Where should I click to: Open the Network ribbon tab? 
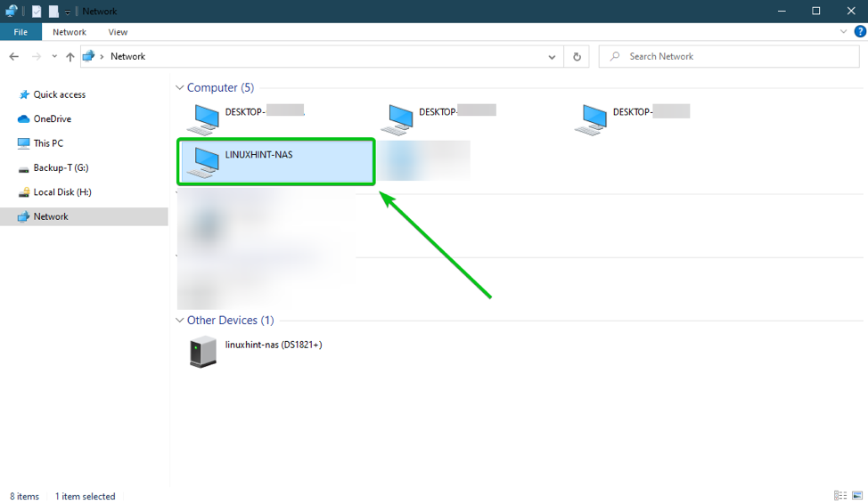[70, 31]
